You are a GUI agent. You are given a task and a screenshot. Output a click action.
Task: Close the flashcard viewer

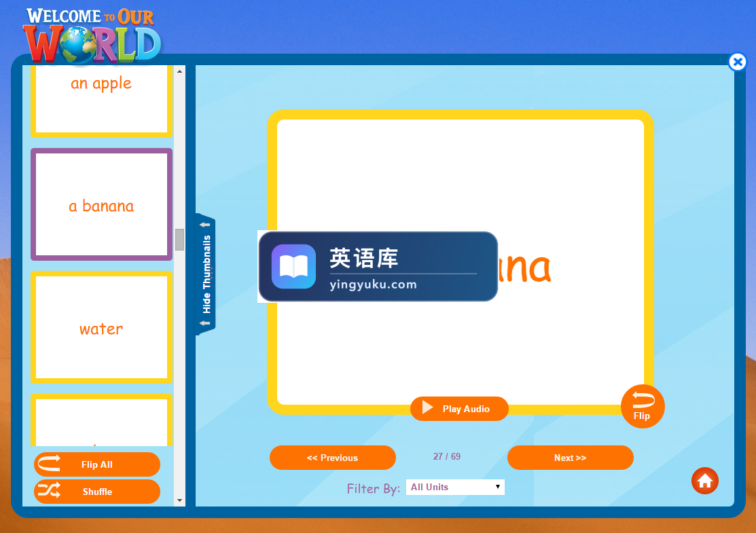[738, 62]
